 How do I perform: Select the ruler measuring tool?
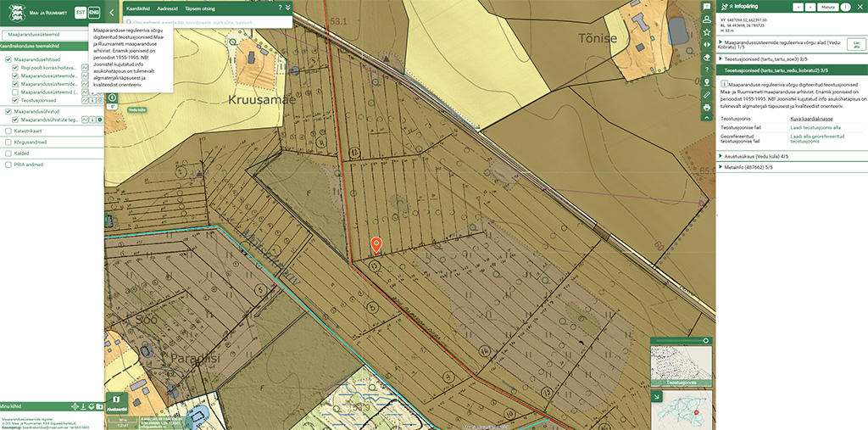[x=707, y=95]
